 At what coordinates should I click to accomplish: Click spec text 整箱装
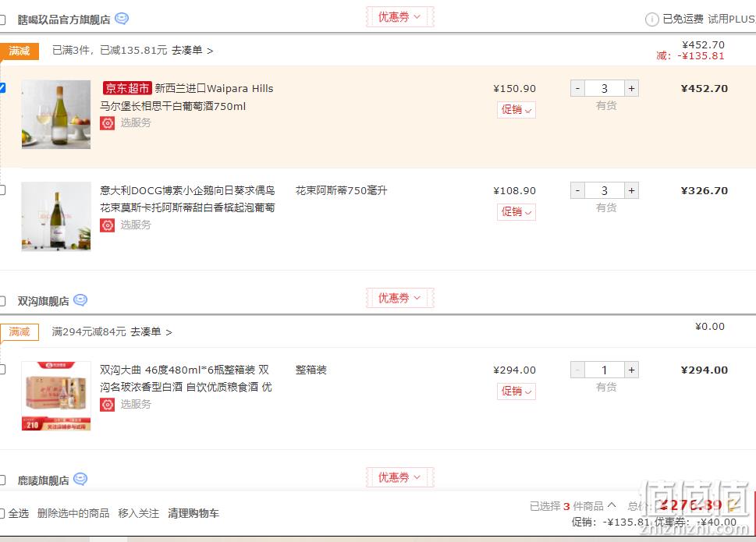(311, 370)
